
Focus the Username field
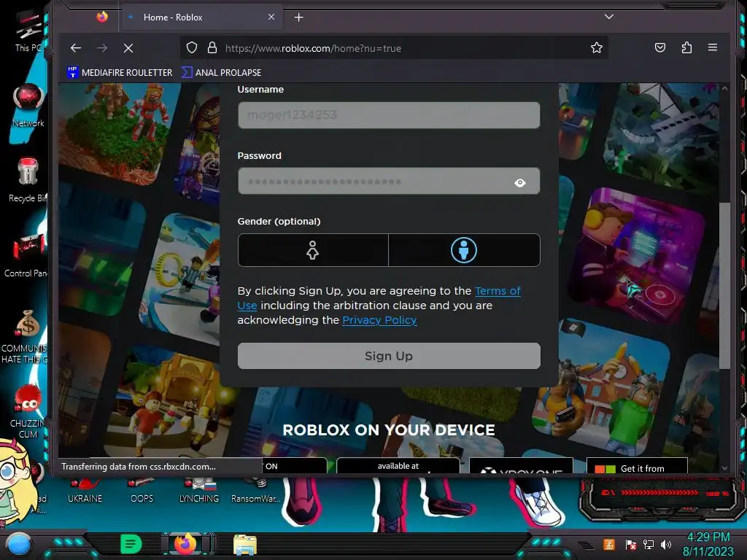tap(389, 114)
